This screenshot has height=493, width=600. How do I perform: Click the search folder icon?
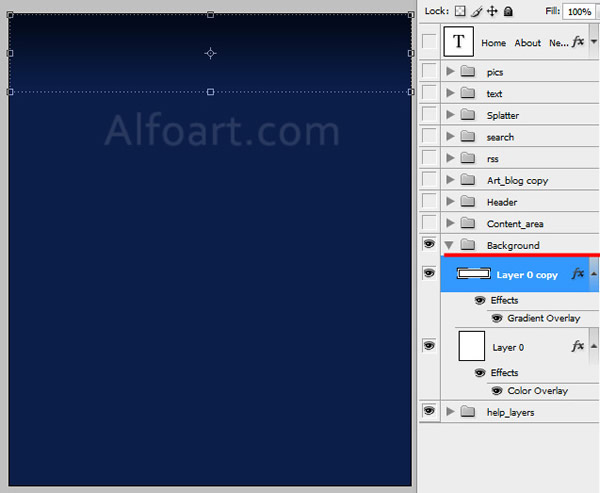click(x=468, y=136)
